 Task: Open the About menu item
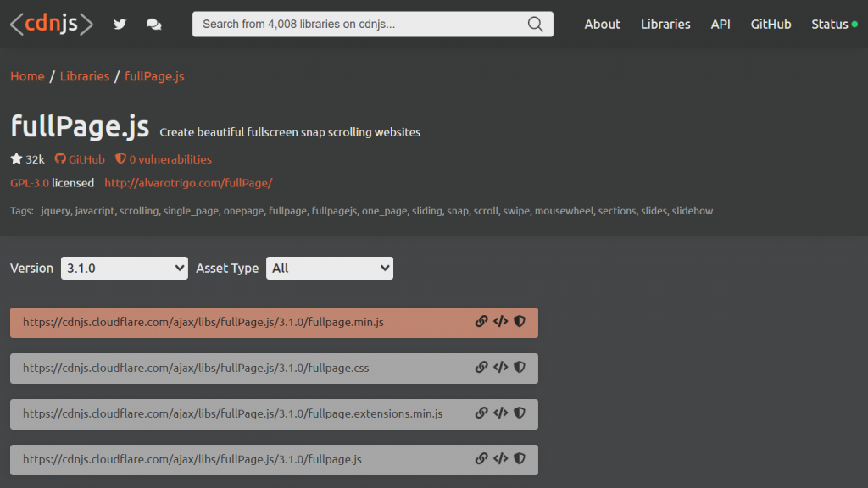[602, 24]
